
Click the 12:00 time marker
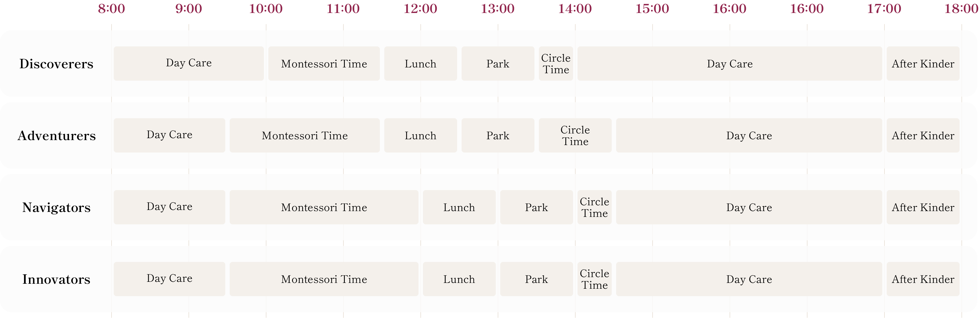tap(420, 8)
